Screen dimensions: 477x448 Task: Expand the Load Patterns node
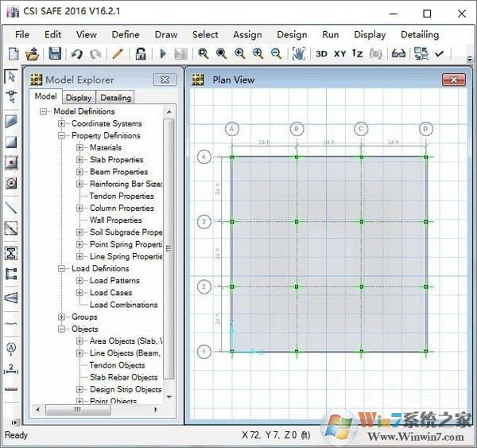click(x=79, y=281)
